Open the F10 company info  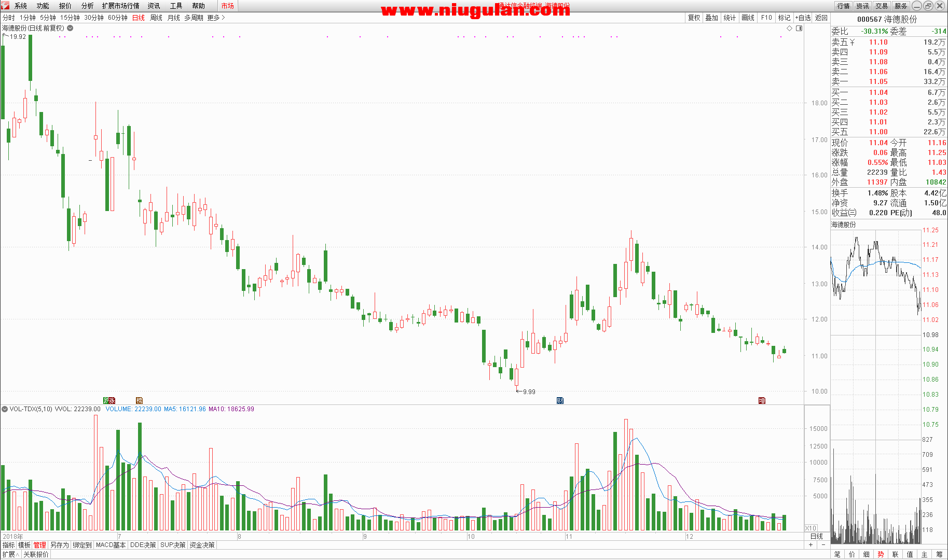tap(766, 18)
